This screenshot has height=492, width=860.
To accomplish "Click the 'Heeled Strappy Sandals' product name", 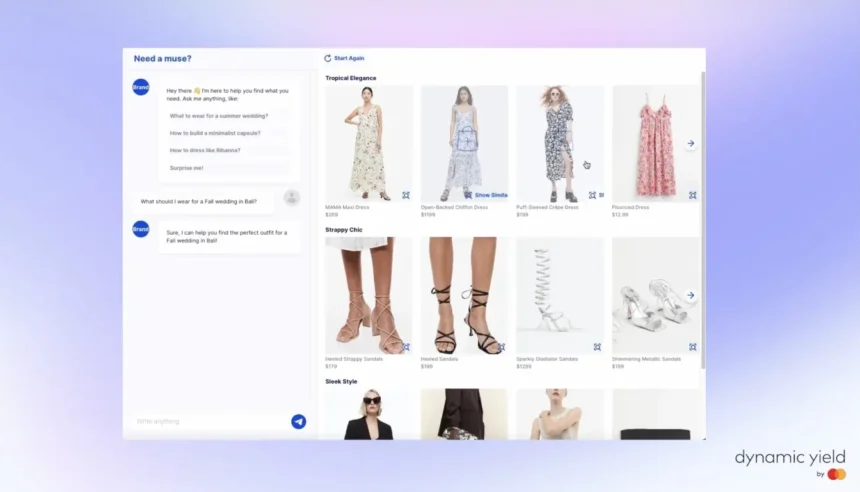I will tap(354, 359).
